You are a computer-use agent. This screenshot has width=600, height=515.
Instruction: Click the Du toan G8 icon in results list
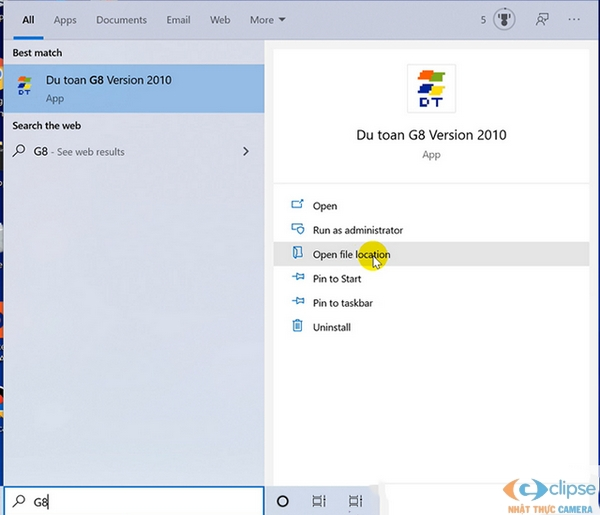(24, 85)
